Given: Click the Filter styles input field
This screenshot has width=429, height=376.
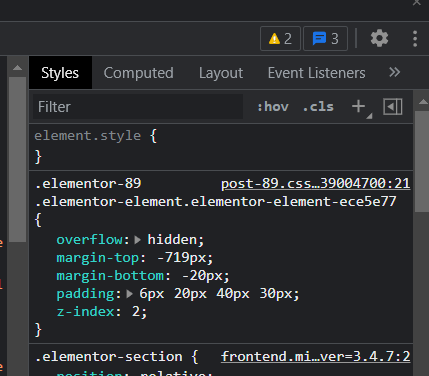Looking at the screenshot, I should coord(138,107).
